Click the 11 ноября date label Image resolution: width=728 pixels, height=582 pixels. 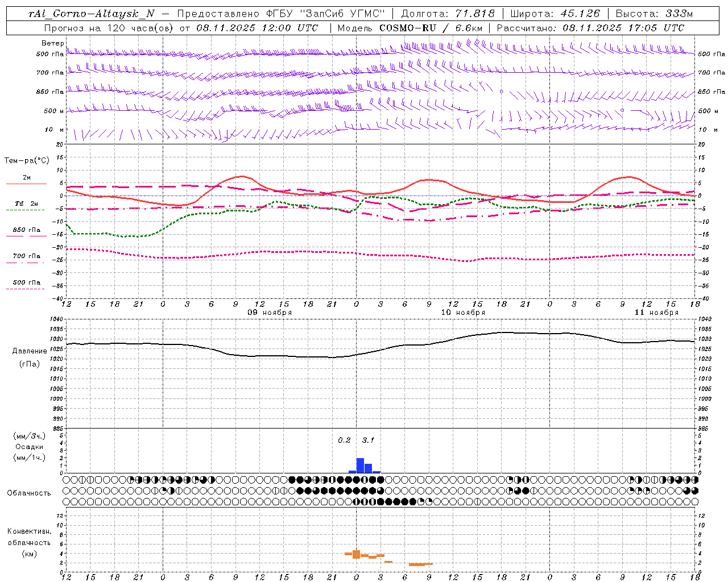(656, 313)
